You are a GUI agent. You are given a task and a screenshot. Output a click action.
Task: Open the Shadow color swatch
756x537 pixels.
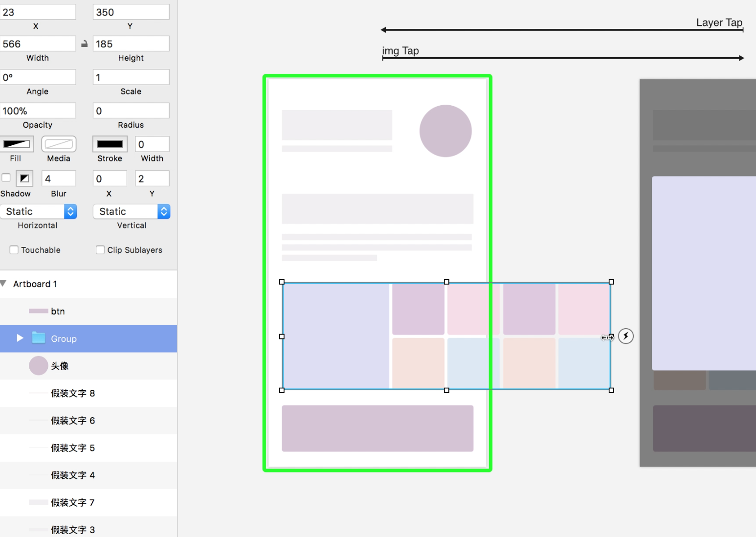[x=24, y=179]
